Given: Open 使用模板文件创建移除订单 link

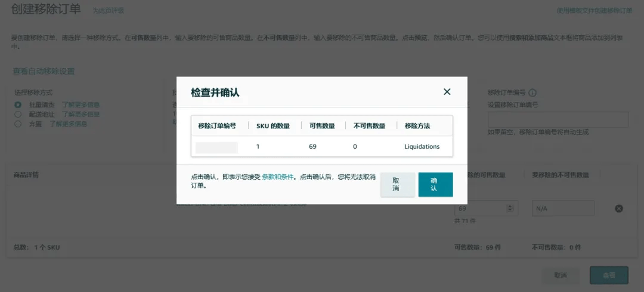Looking at the screenshot, I should [594, 11].
